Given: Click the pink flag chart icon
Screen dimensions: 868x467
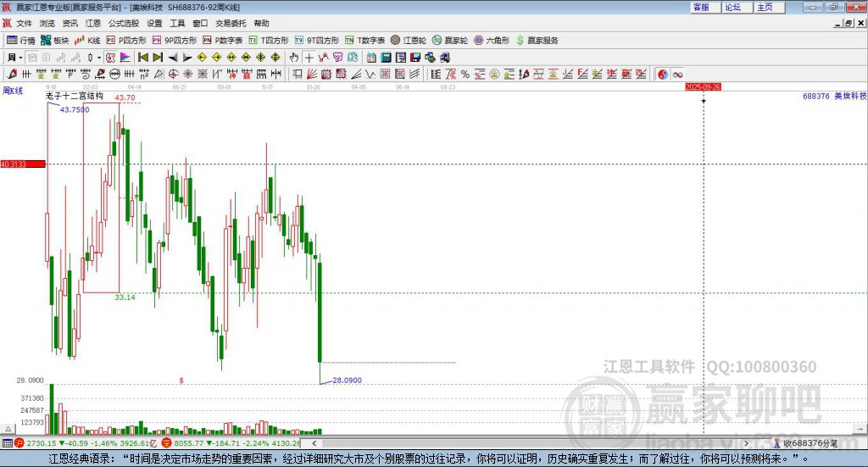Looking at the screenshot, I should pos(125,58).
